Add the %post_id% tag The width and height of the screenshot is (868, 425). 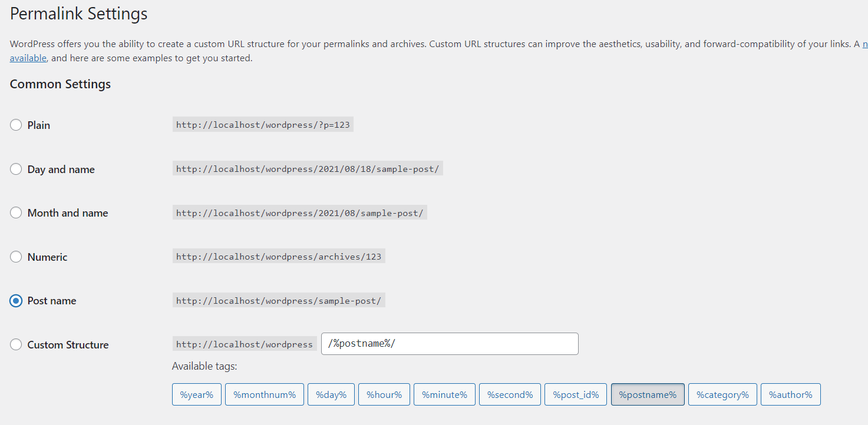click(576, 394)
